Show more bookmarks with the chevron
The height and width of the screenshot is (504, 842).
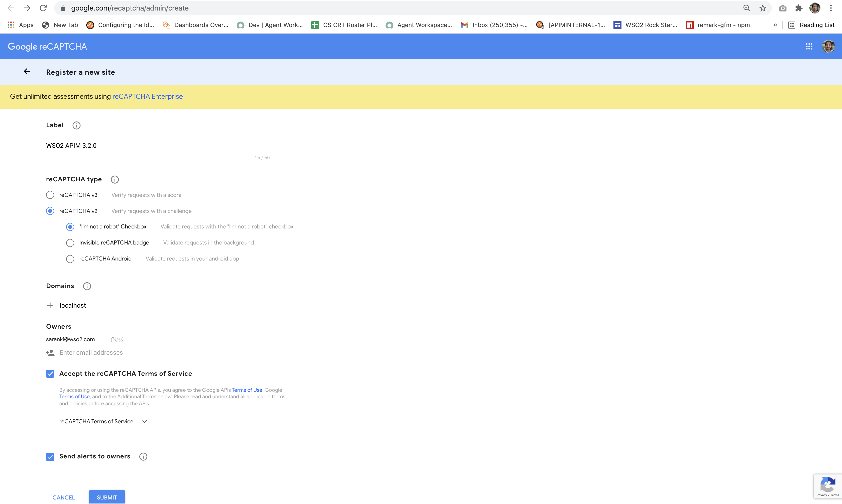[x=775, y=25]
